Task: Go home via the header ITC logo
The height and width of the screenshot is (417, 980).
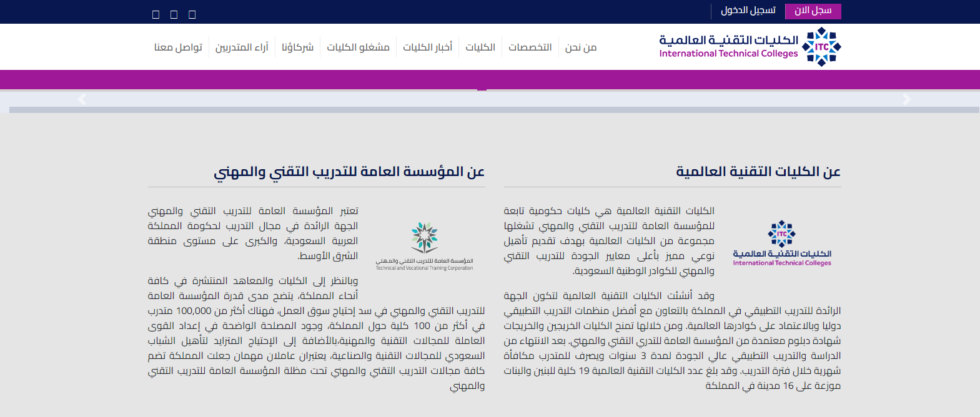Action: pos(750,47)
